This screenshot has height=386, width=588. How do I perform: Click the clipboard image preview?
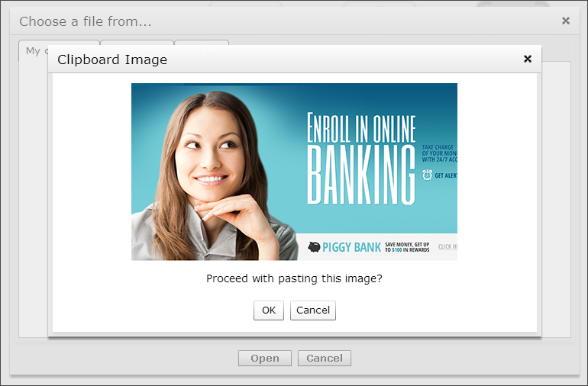(x=294, y=172)
